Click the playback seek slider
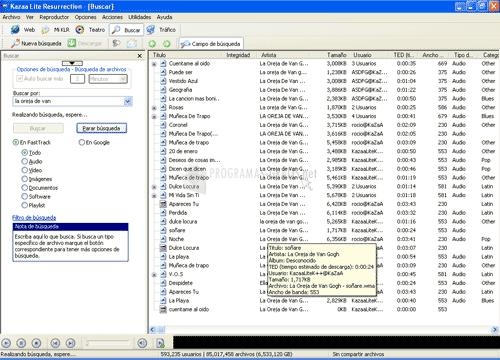 click(x=107, y=343)
